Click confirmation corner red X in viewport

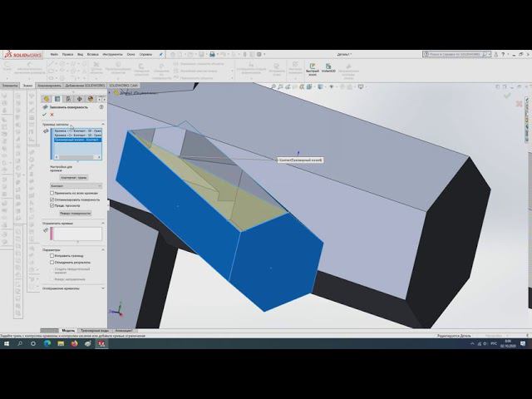tap(519, 103)
